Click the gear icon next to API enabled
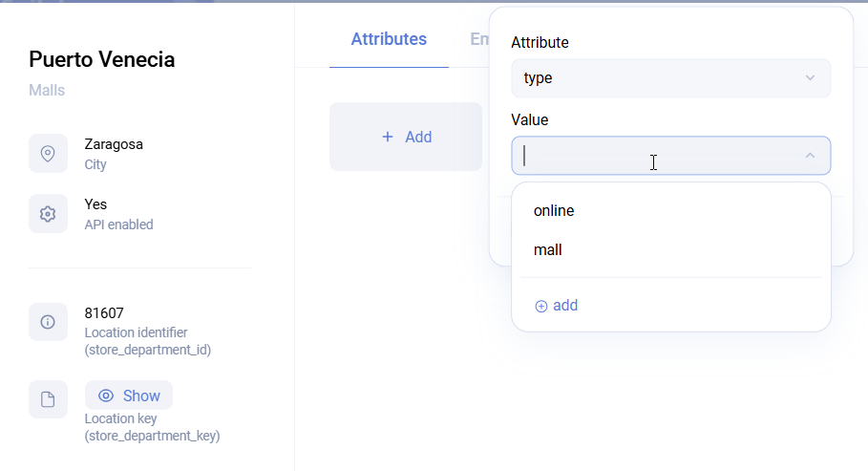 click(48, 214)
